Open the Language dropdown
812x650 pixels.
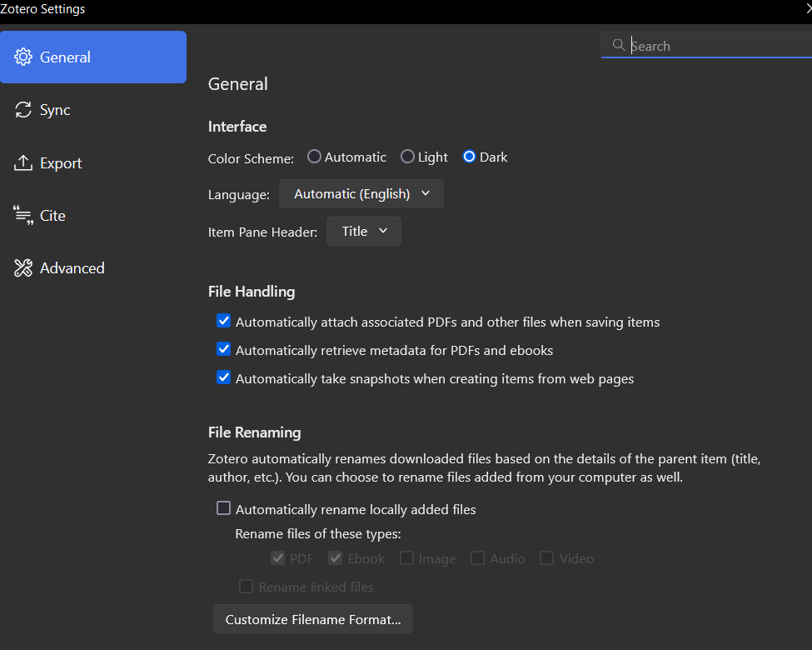click(x=361, y=194)
